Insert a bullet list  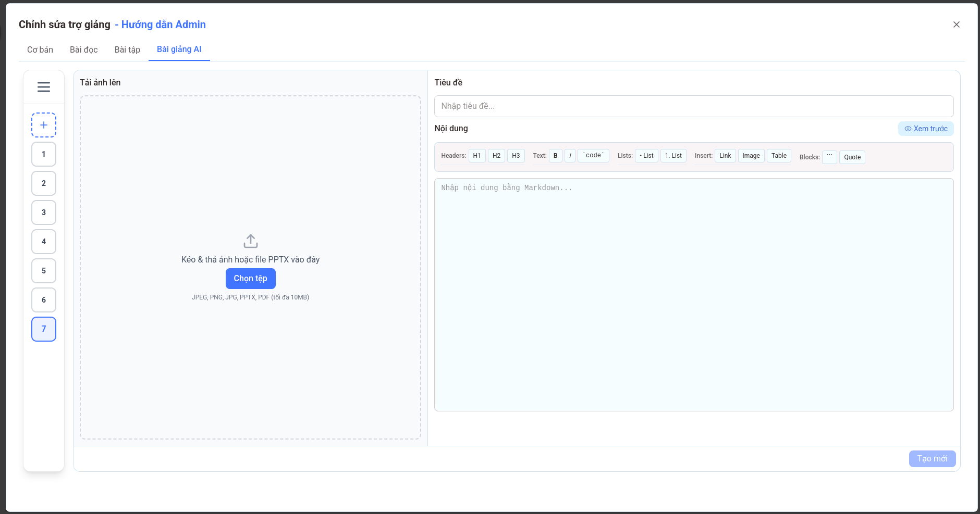pos(646,156)
